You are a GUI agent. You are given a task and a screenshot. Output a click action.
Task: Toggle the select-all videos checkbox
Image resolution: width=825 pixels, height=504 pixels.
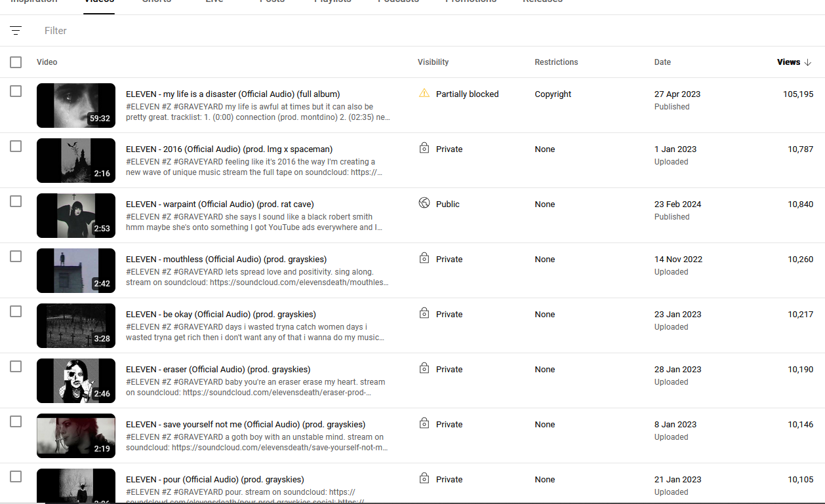tap(16, 62)
